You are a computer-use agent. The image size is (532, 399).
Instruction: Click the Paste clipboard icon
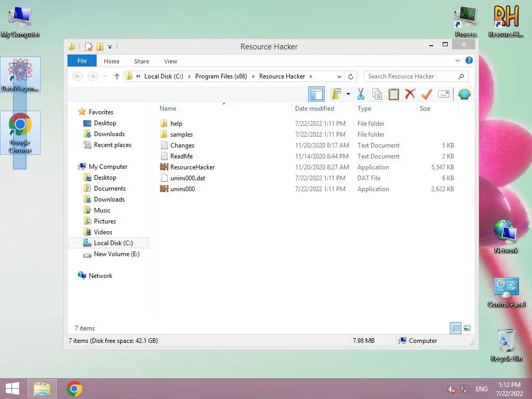pos(394,94)
